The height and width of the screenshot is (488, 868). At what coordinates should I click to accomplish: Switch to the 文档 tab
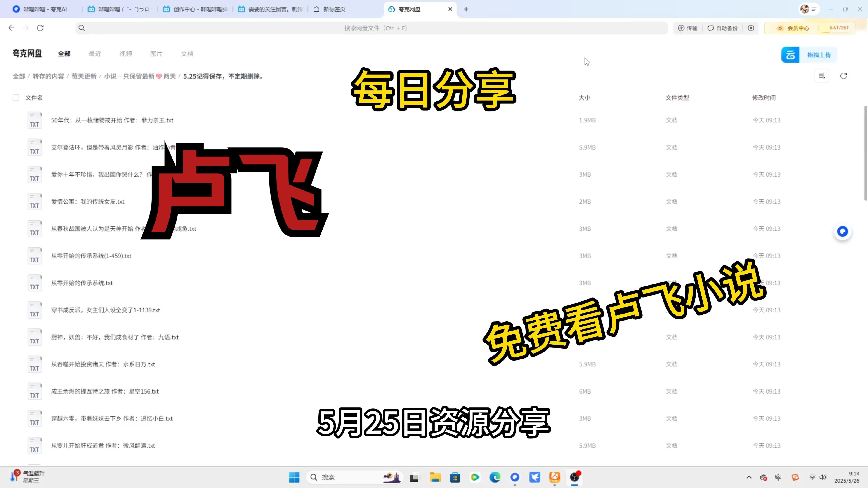point(187,54)
